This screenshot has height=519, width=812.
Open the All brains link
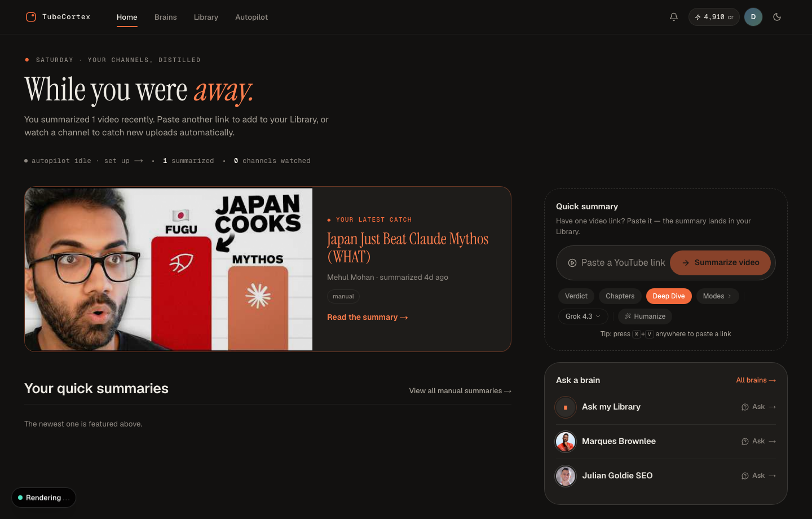tap(756, 380)
